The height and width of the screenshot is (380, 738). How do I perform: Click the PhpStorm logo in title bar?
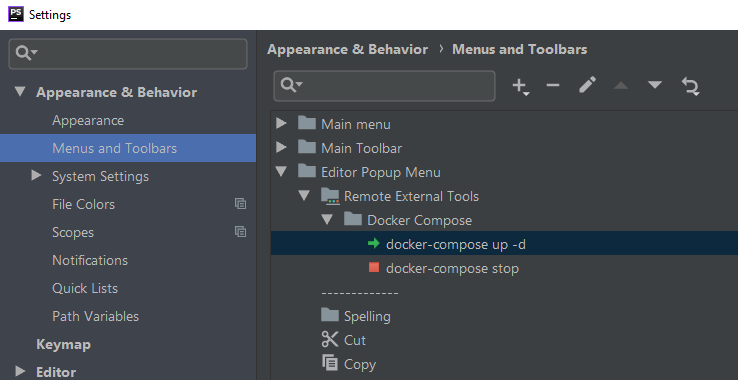click(16, 14)
